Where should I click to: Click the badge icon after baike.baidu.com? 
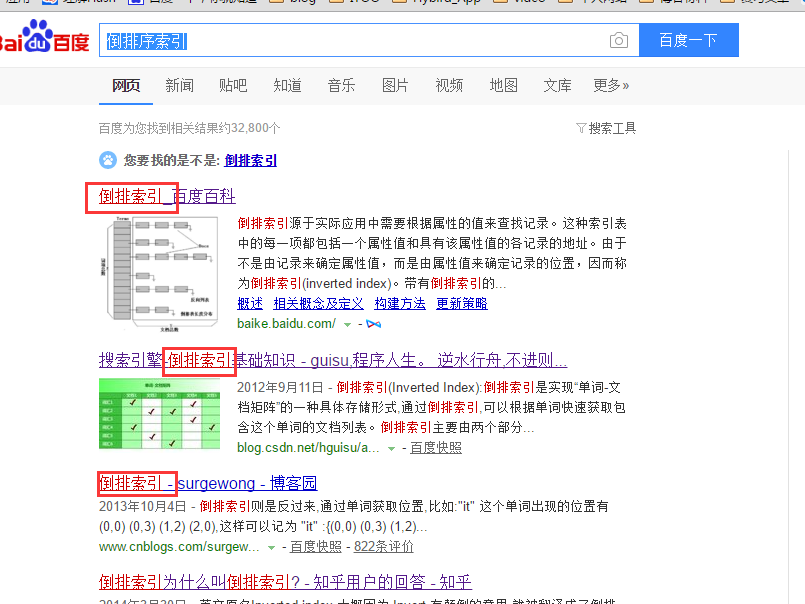click(374, 324)
